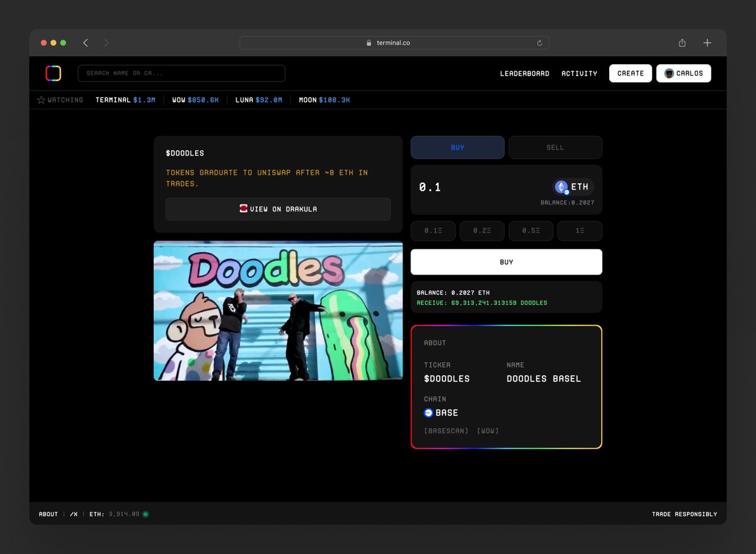Open the Carlos account button
The height and width of the screenshot is (554, 756).
(684, 74)
